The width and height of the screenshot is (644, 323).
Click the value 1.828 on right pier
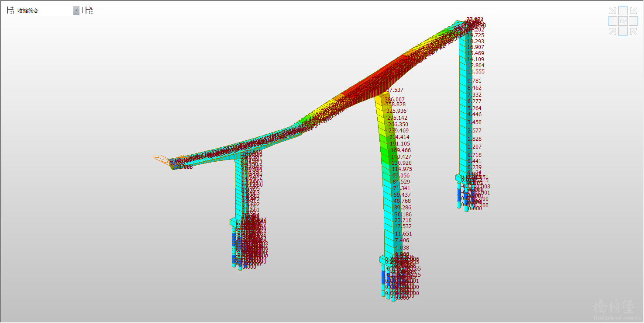point(475,139)
